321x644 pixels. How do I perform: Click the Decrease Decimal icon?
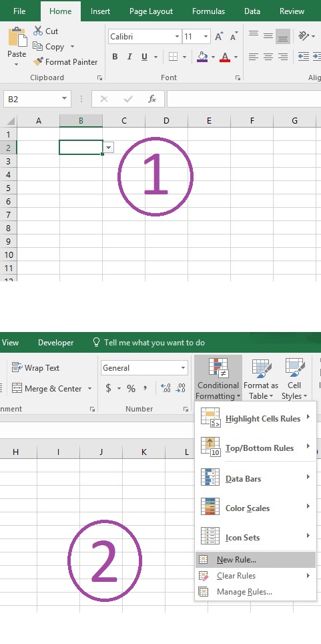pyautogui.click(x=181, y=388)
